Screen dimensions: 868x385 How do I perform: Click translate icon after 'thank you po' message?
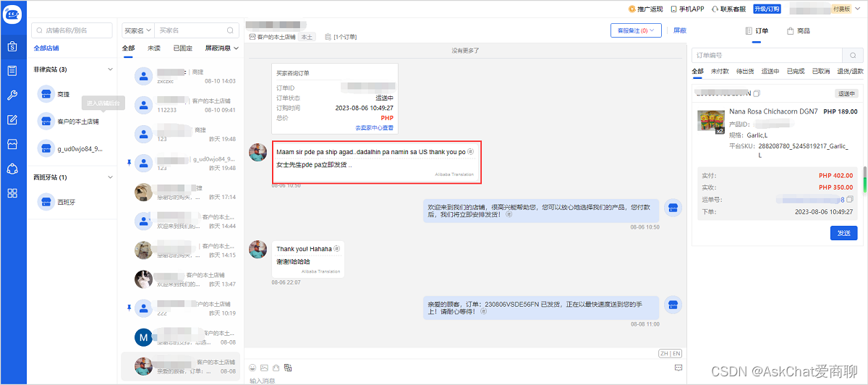click(471, 151)
